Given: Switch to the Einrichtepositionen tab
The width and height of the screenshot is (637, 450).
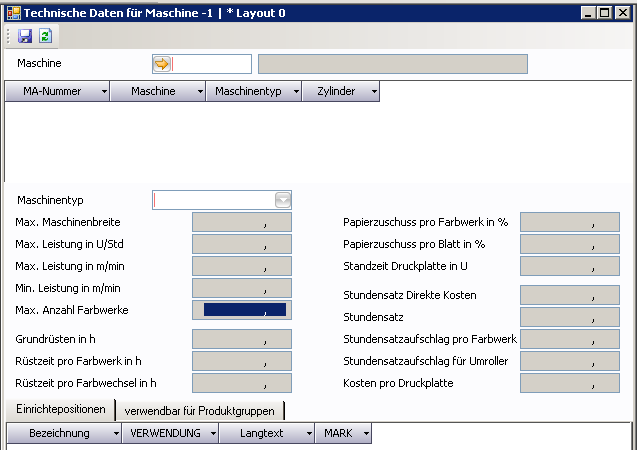Looking at the screenshot, I should pyautogui.click(x=60, y=409).
